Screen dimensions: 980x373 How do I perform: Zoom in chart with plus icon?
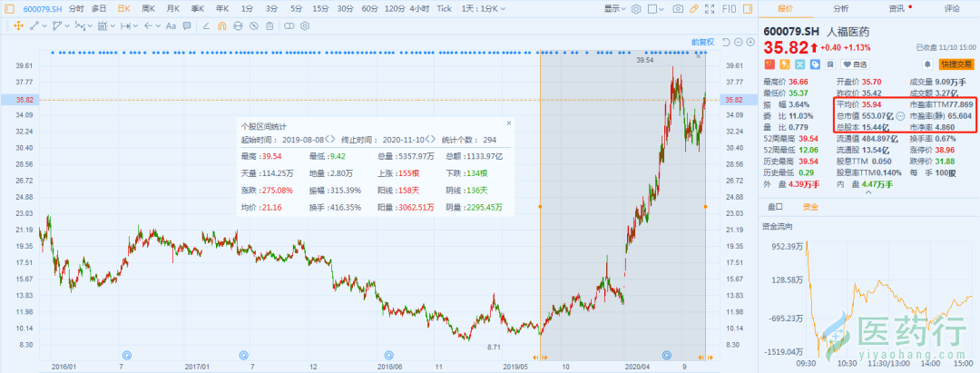pos(750,42)
